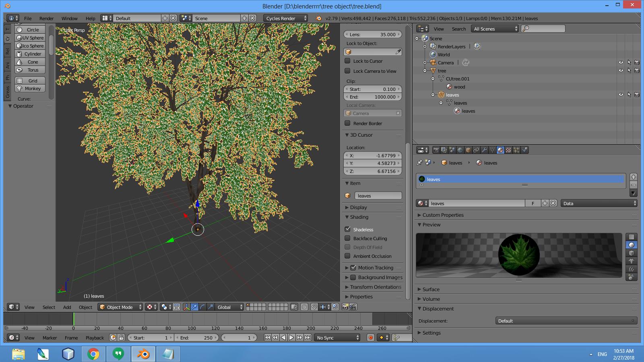Add a Monkey mesh

click(x=30, y=88)
